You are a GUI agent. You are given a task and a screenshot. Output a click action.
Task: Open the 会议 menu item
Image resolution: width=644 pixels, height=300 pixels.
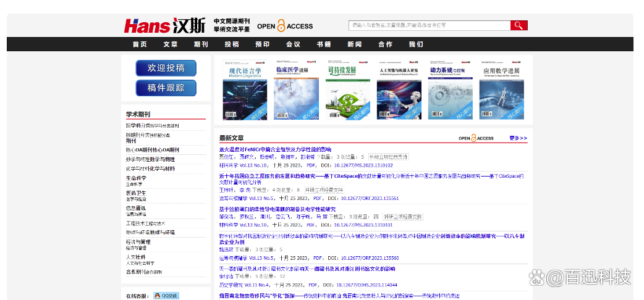(293, 44)
